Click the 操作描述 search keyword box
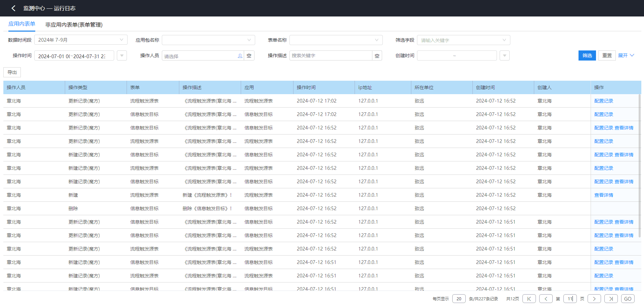The height and width of the screenshot is (305, 644). 331,55
